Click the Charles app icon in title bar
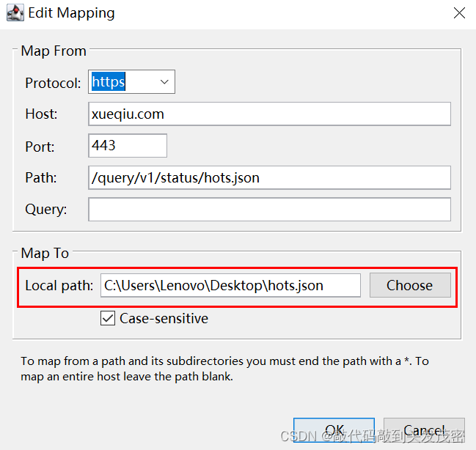The image size is (476, 450). click(x=15, y=12)
